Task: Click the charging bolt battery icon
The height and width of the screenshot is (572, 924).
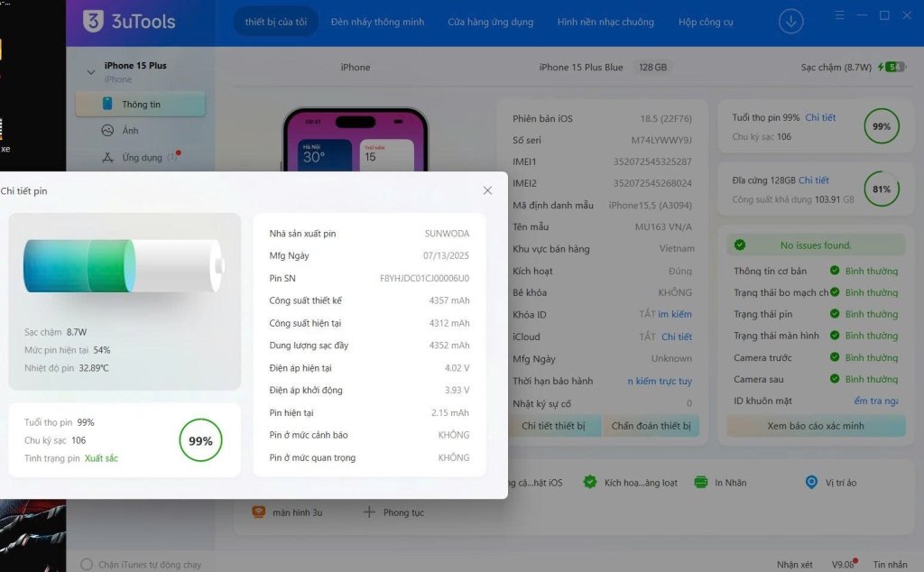Action: (x=891, y=67)
